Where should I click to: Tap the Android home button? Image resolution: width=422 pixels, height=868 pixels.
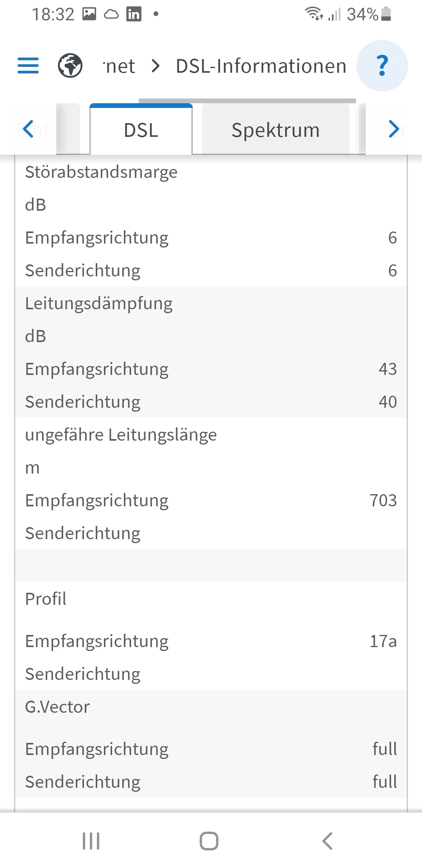pyautogui.click(x=209, y=841)
